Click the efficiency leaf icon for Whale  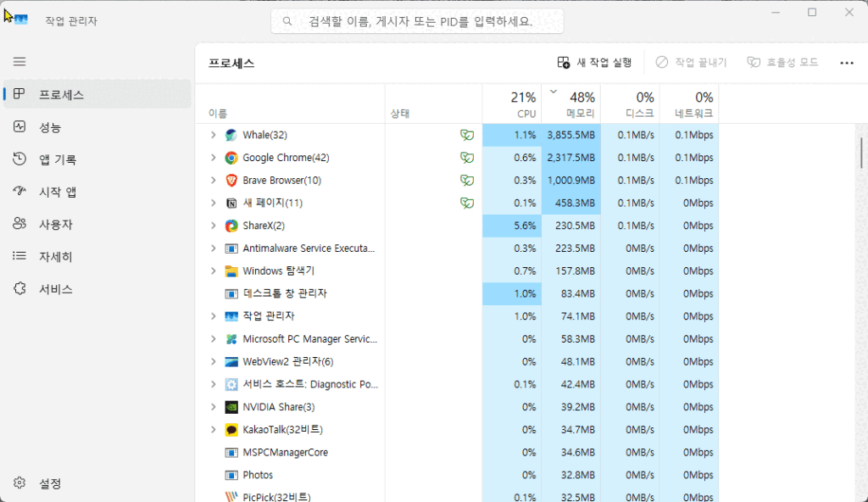(x=467, y=135)
